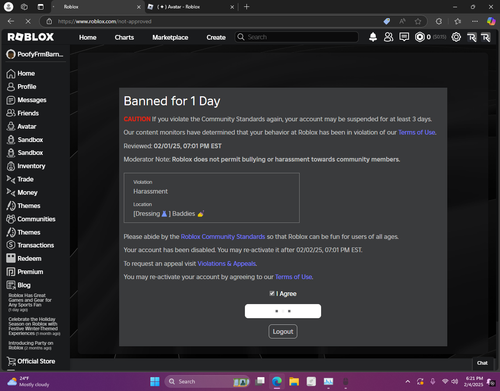This screenshot has width=500, height=391.
Task: Open Friends in the sidebar
Action: click(22, 113)
